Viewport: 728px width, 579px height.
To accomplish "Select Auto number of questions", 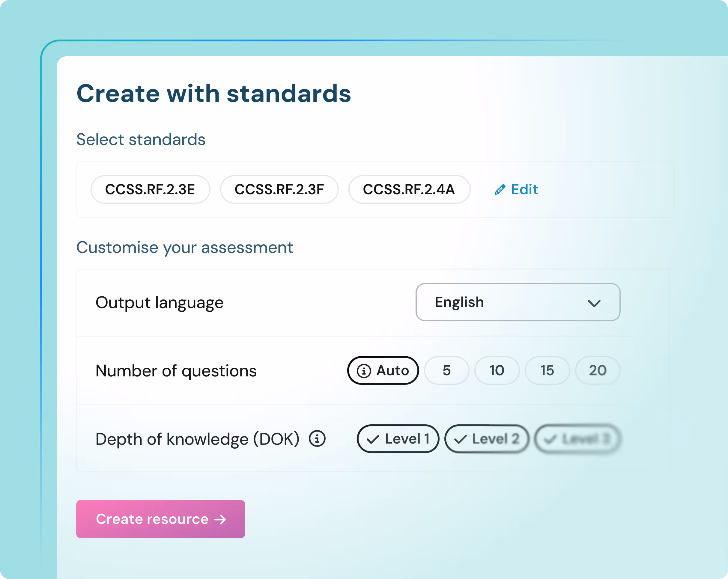I will [383, 370].
